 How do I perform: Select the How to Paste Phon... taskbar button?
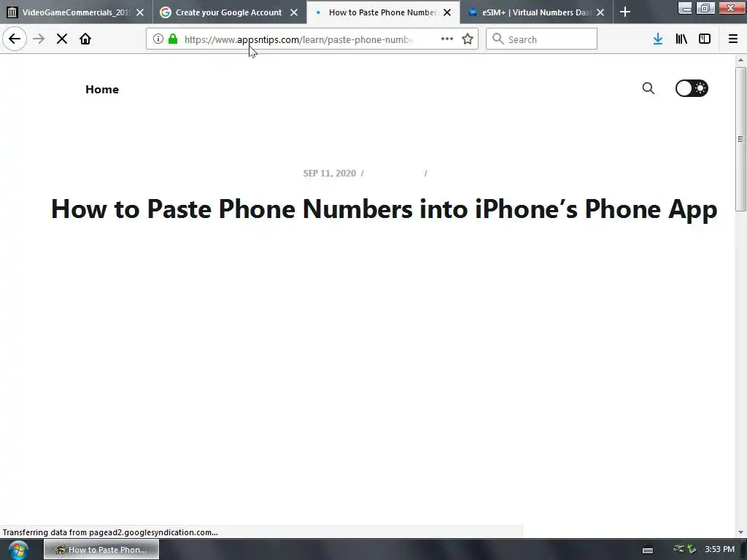(x=101, y=550)
